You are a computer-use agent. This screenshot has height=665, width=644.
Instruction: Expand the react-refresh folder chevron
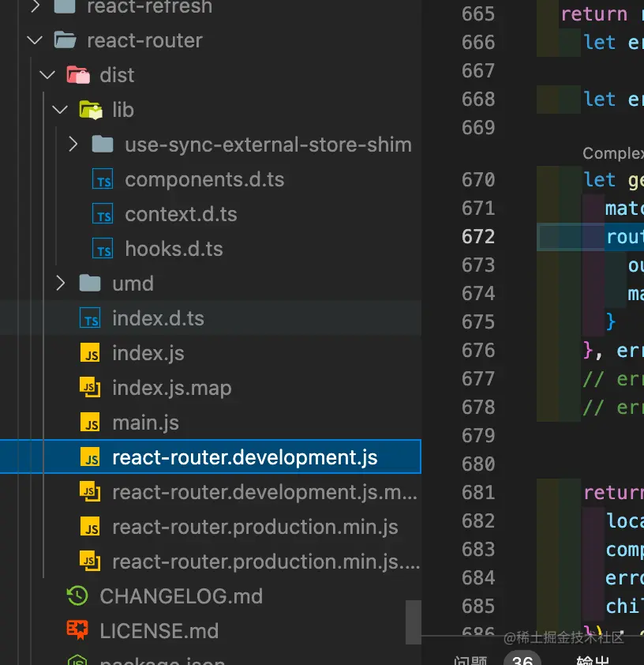tap(35, 6)
